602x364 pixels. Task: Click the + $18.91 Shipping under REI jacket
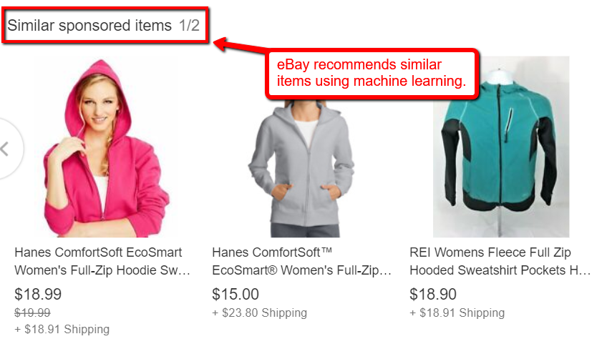[x=457, y=313]
